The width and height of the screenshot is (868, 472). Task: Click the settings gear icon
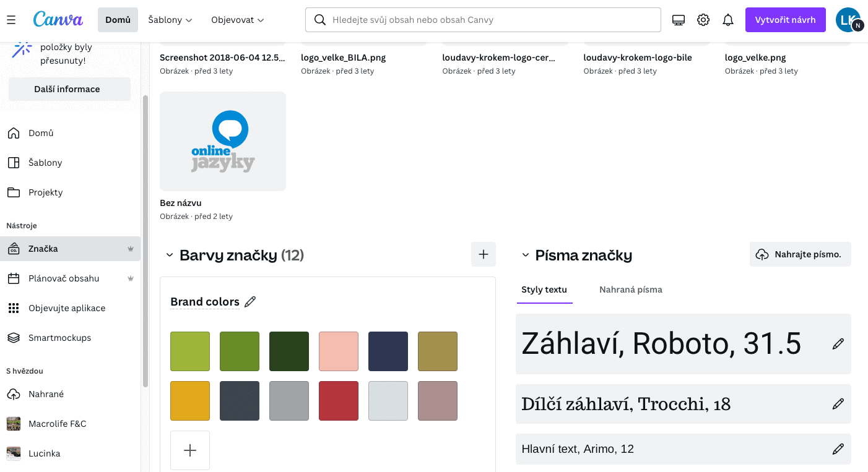703,20
